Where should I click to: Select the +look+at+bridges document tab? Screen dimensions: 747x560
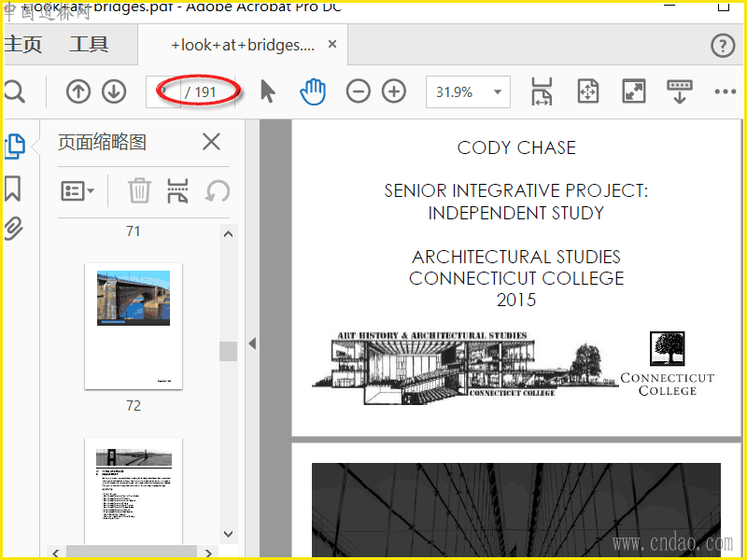click(243, 45)
